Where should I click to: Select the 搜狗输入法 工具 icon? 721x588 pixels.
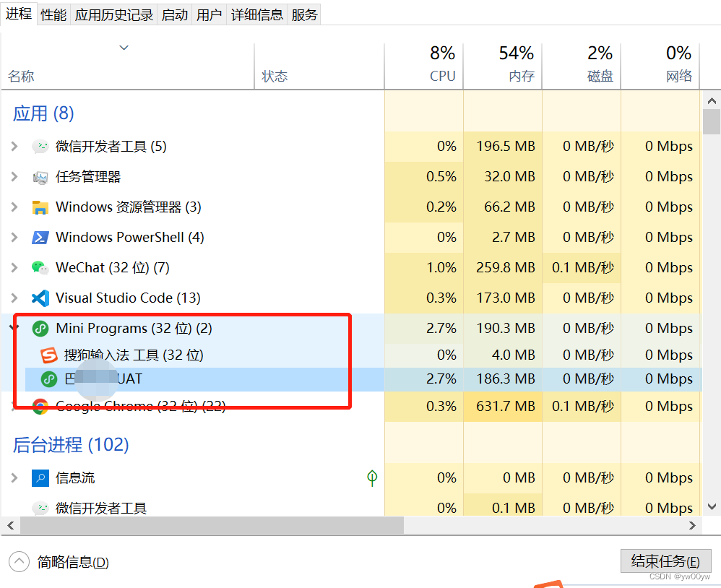pyautogui.click(x=48, y=355)
